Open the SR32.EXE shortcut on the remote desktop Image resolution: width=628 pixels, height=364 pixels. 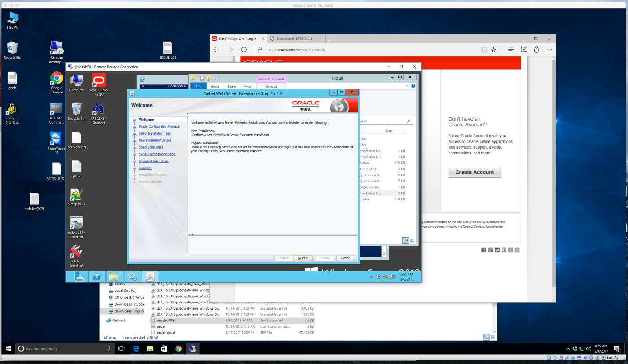click(x=99, y=114)
